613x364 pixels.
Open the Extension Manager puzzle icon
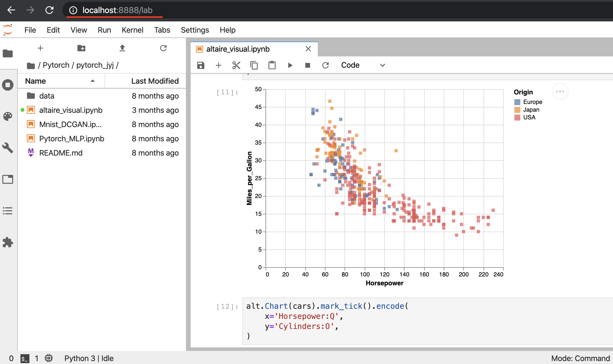8,242
